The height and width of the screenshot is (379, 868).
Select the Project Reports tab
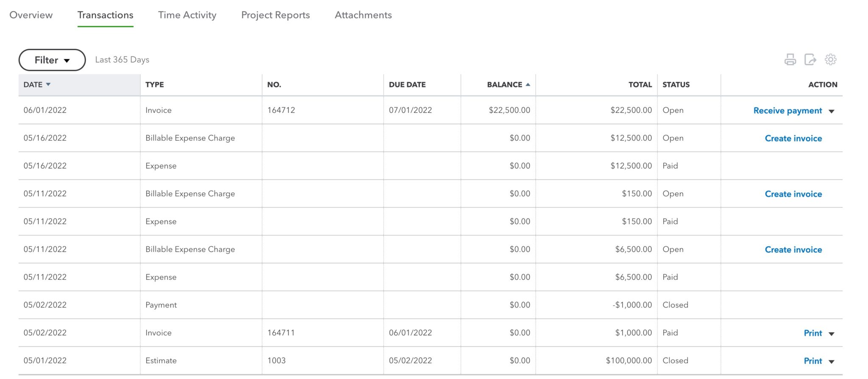(x=275, y=15)
